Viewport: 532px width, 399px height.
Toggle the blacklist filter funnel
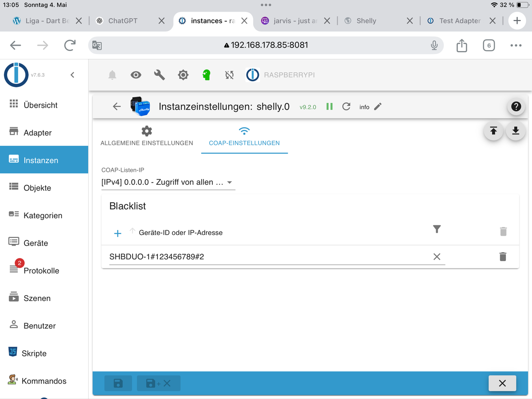tap(437, 229)
